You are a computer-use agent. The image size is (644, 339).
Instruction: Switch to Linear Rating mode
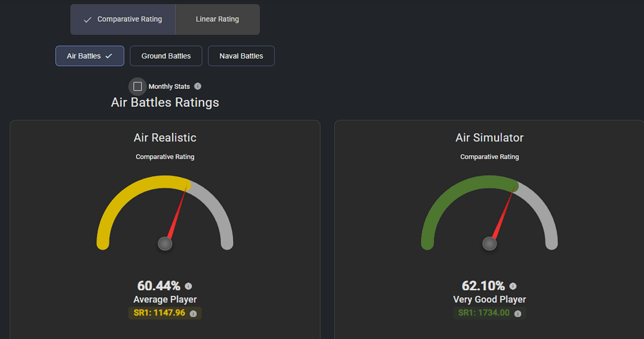pos(217,19)
